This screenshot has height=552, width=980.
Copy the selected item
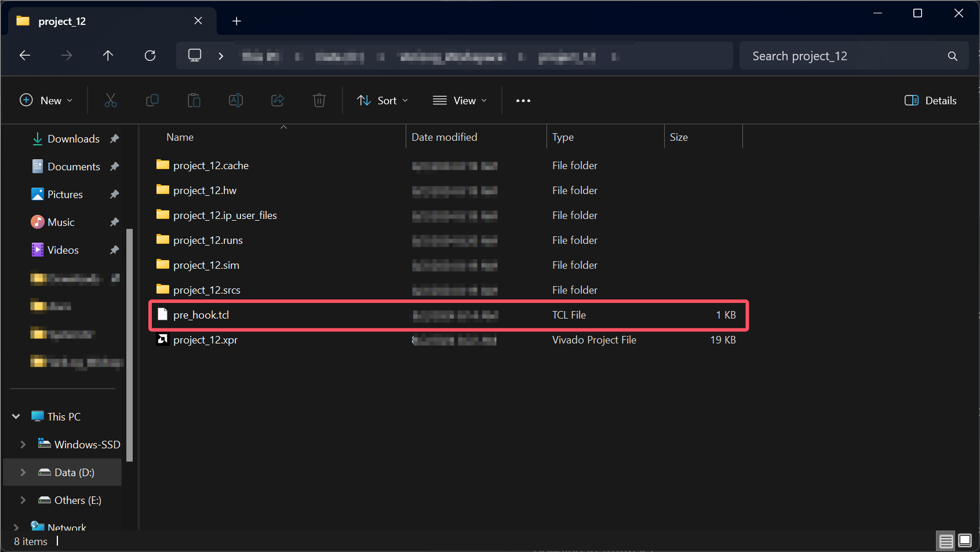click(x=152, y=100)
